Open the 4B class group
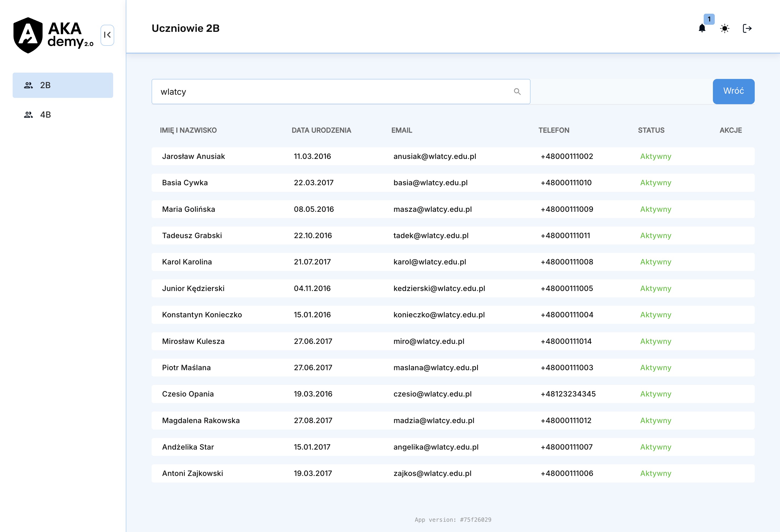Image resolution: width=780 pixels, height=532 pixels. [x=63, y=115]
